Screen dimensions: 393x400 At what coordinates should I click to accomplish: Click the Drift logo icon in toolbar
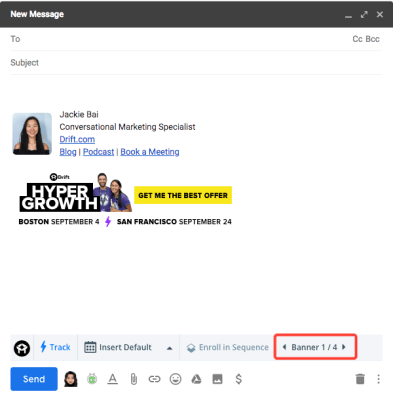pos(22,348)
